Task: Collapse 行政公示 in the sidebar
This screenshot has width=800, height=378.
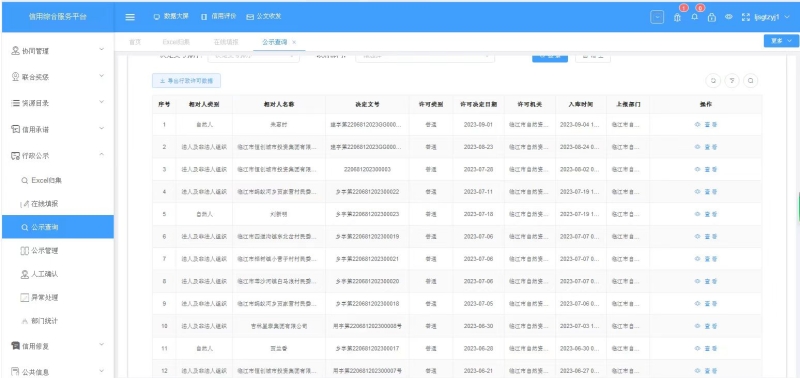Action: pyautogui.click(x=58, y=155)
